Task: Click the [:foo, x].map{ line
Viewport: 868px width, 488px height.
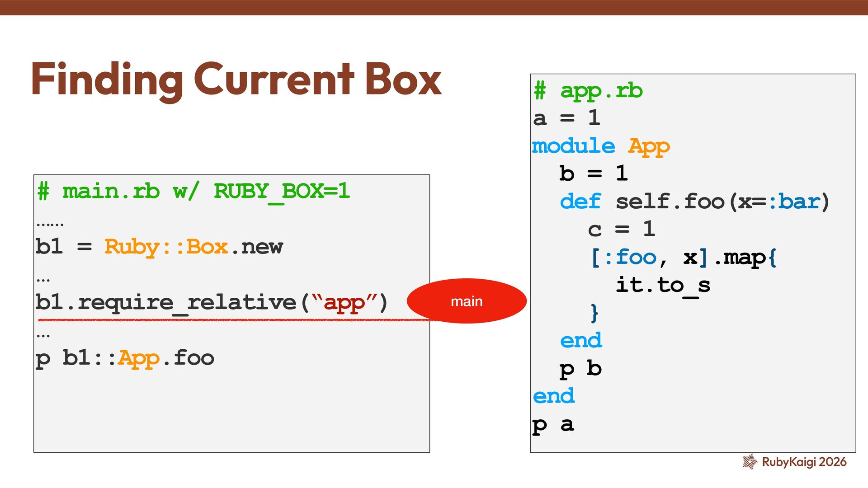Action: (683, 258)
